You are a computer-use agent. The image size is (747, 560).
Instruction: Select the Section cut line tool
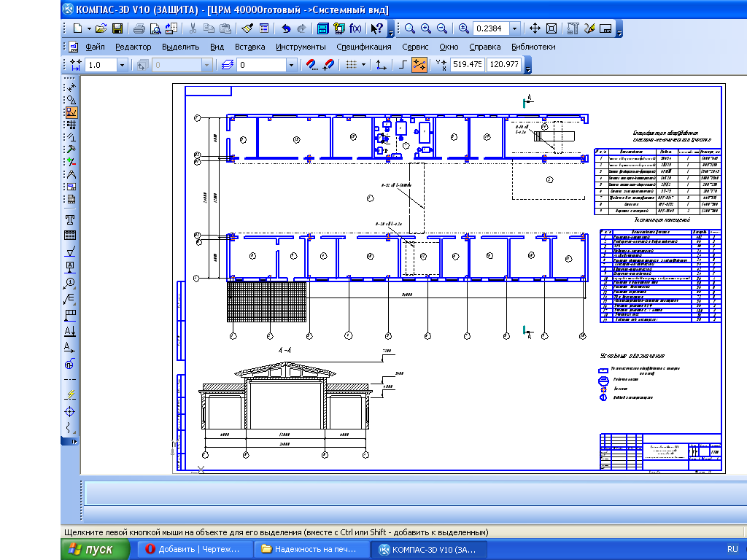(70, 332)
